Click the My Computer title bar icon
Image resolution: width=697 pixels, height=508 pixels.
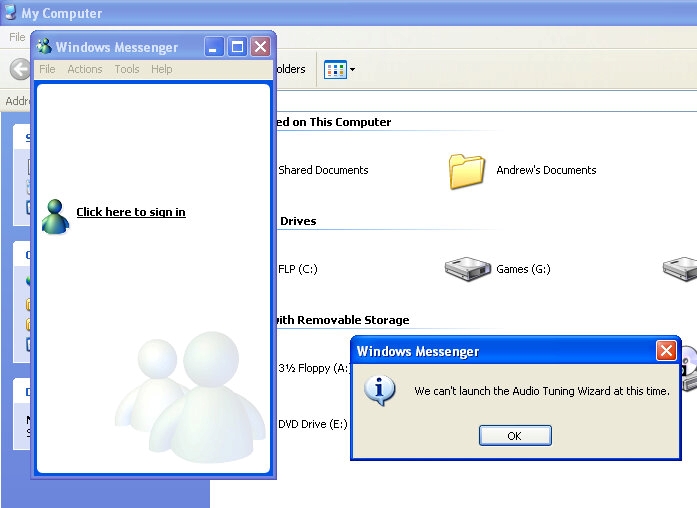pyautogui.click(x=10, y=13)
